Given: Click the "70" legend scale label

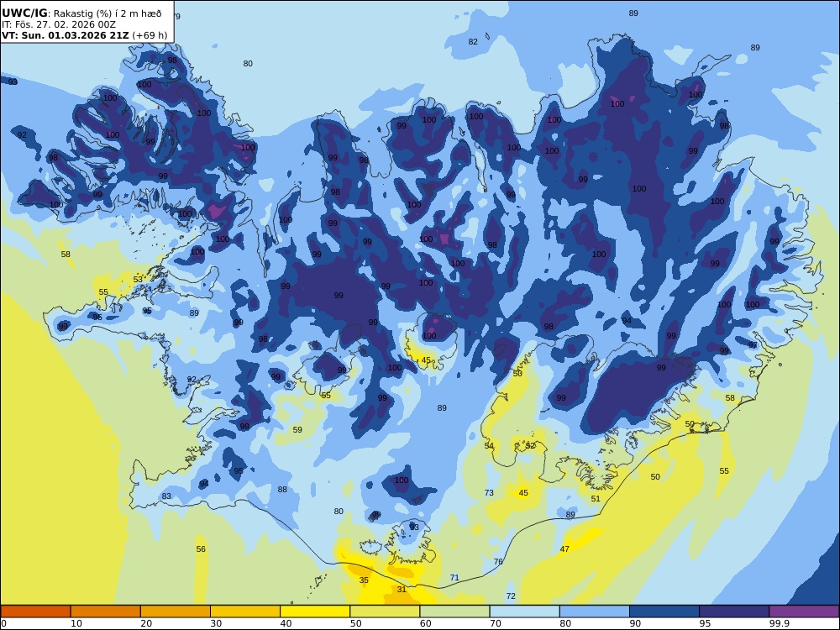Looking at the screenshot, I should pyautogui.click(x=496, y=623).
